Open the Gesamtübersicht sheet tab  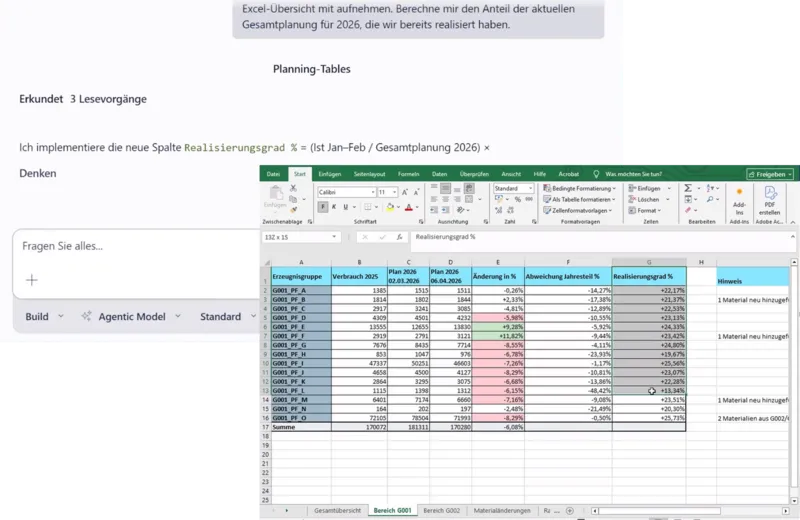[x=337, y=510]
